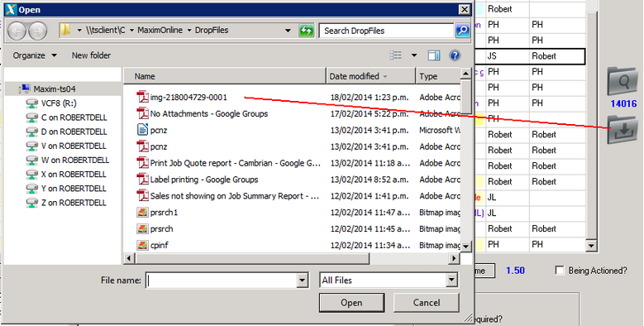Screen dimensions: 644x326
Task: Click the search magnifier icon in the Open dialog
Action: [462, 31]
